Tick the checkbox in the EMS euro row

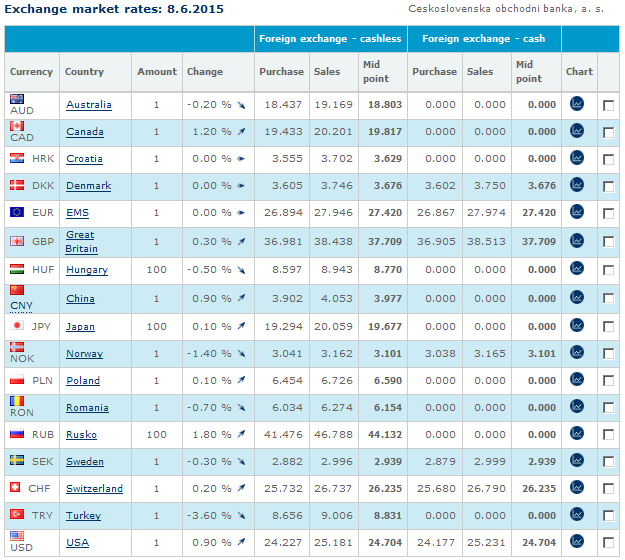tap(608, 213)
